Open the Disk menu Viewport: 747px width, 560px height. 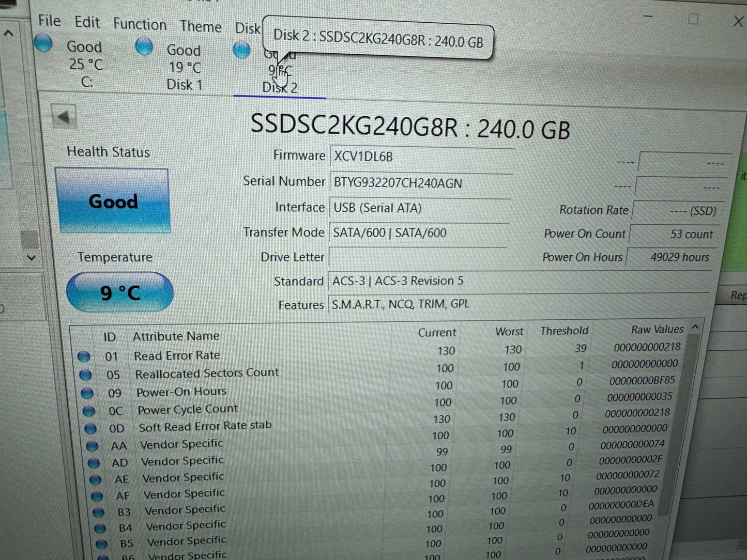pos(248,28)
